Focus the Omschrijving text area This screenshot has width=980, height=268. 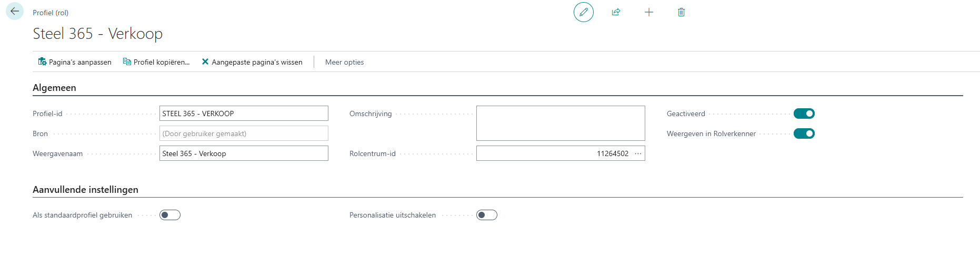coord(560,123)
